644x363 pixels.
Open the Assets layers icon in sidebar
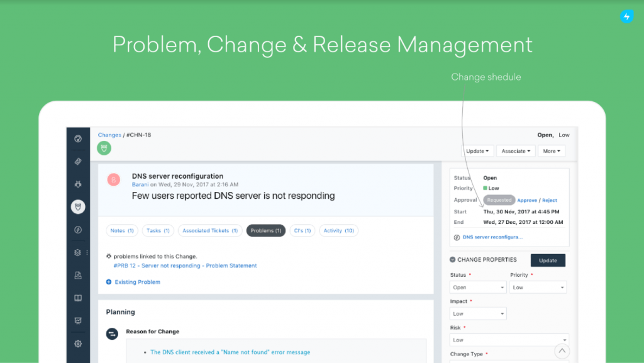coord(78,252)
